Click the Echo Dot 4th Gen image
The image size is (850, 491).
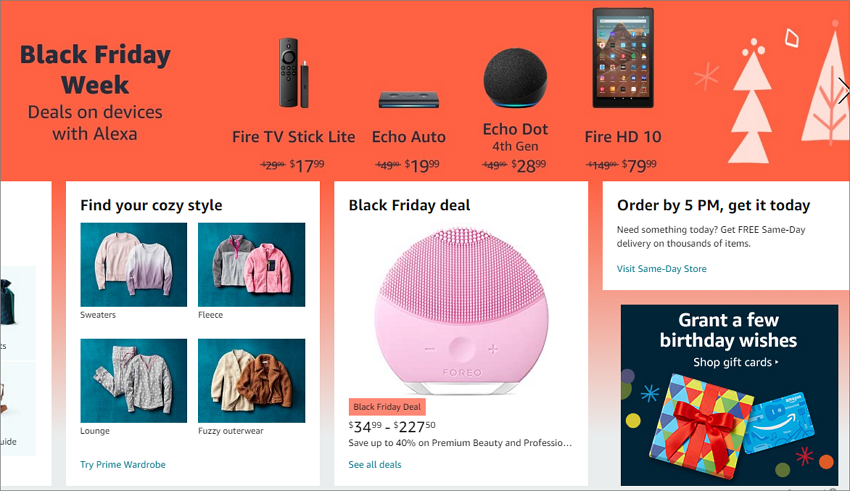click(515, 79)
